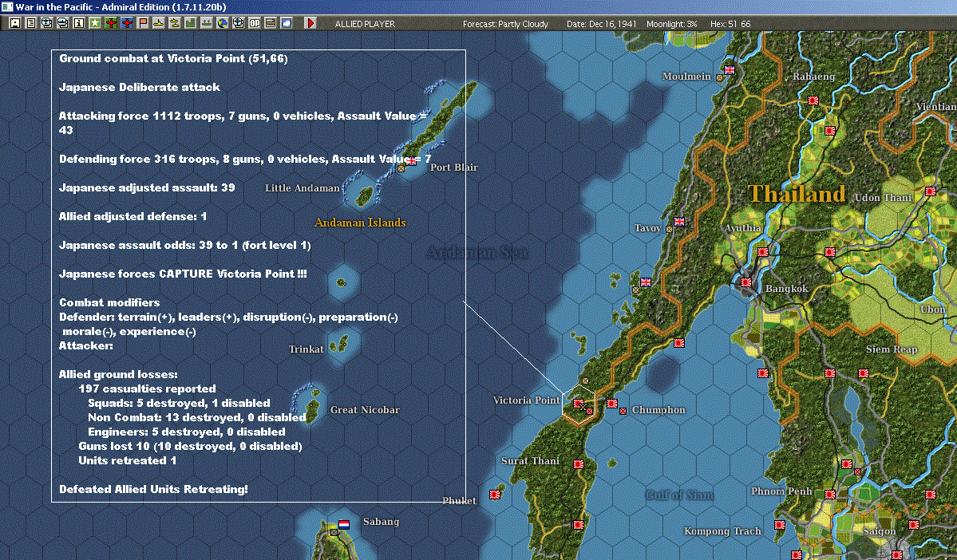
Task: Click the Kompong Trach label
Action: [722, 531]
